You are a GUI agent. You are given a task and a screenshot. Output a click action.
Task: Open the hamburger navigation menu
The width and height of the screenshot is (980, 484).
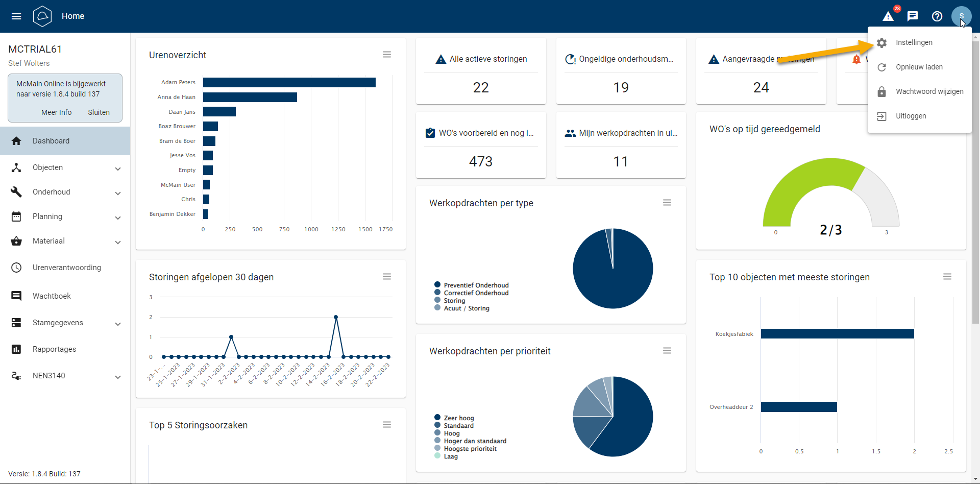16,16
